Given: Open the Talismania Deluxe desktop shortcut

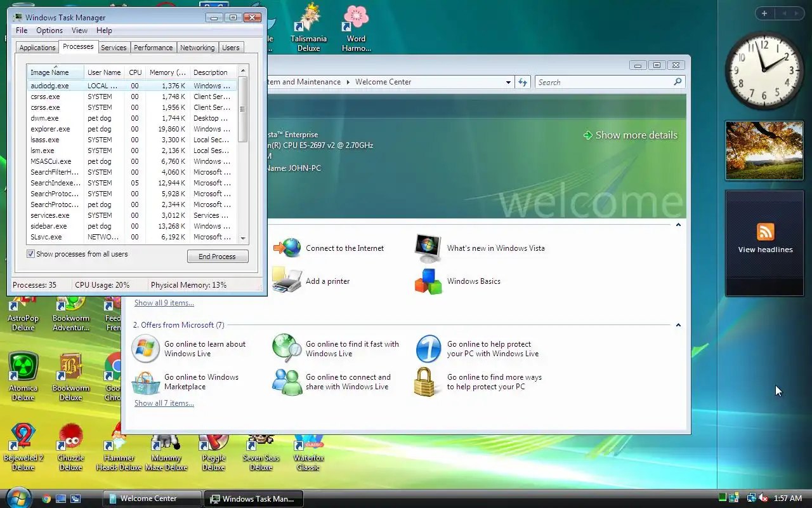Looking at the screenshot, I should 308,28.
